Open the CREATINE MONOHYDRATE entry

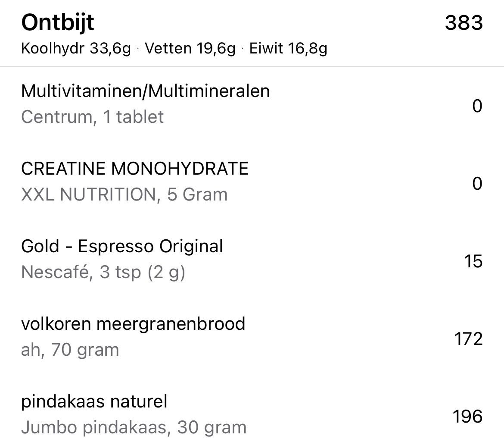[x=134, y=169]
